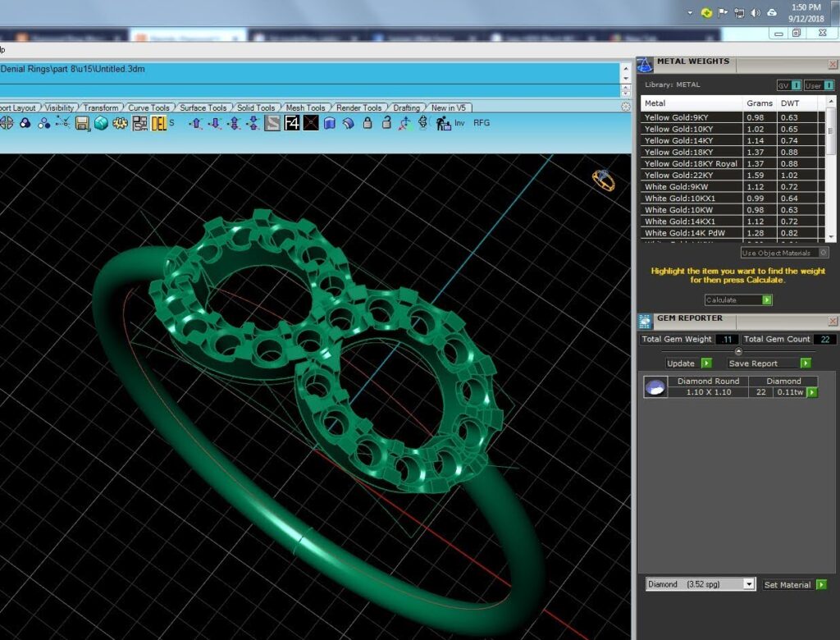Image resolution: width=840 pixels, height=640 pixels.
Task: Click metal list scrollbar up arrow
Action: [x=831, y=101]
